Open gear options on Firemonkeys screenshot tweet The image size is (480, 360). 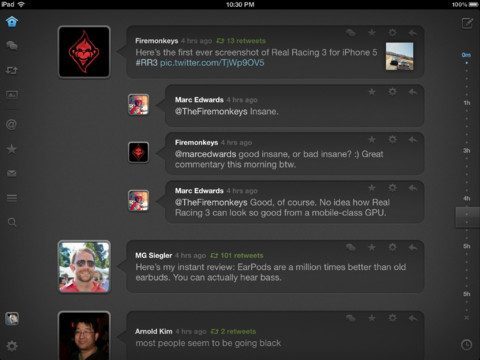(392, 33)
